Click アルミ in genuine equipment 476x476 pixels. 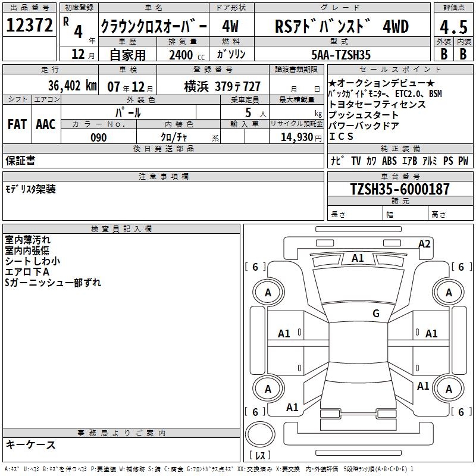(x=430, y=161)
